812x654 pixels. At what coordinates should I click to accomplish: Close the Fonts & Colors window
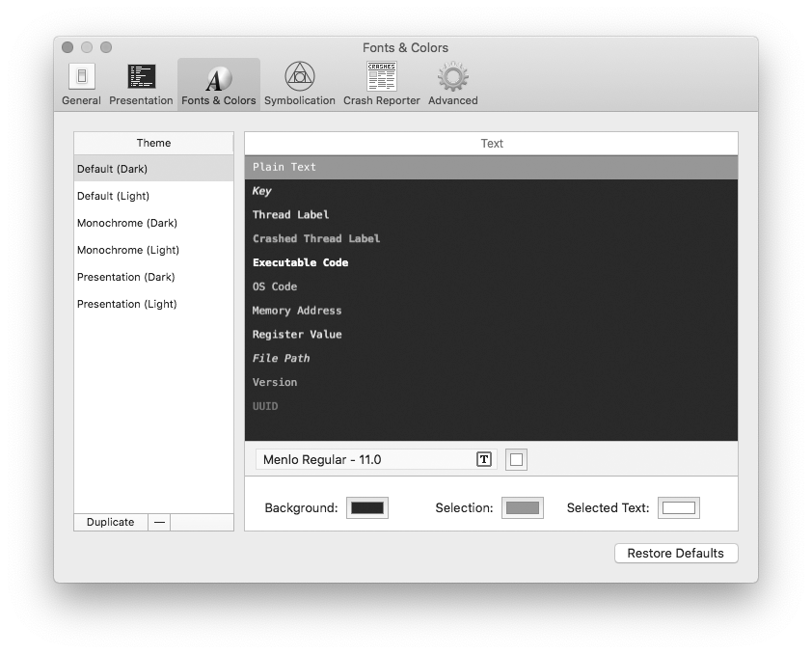click(x=68, y=47)
